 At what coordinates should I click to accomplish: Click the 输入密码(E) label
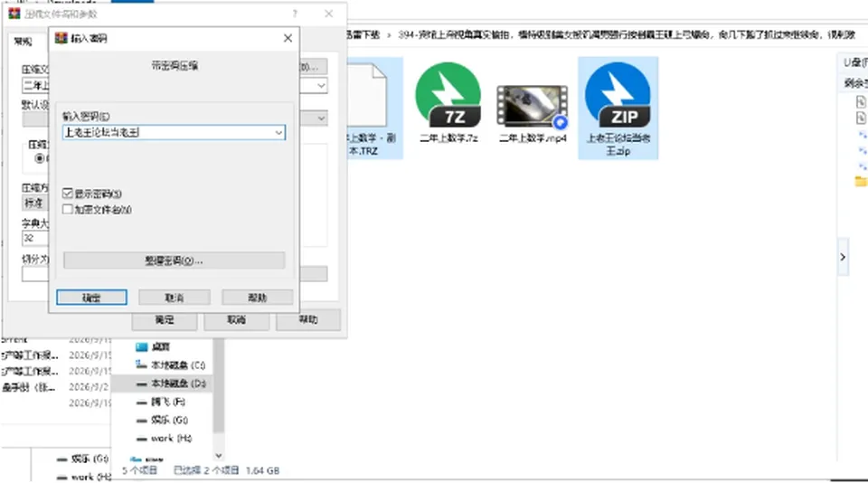(86, 117)
